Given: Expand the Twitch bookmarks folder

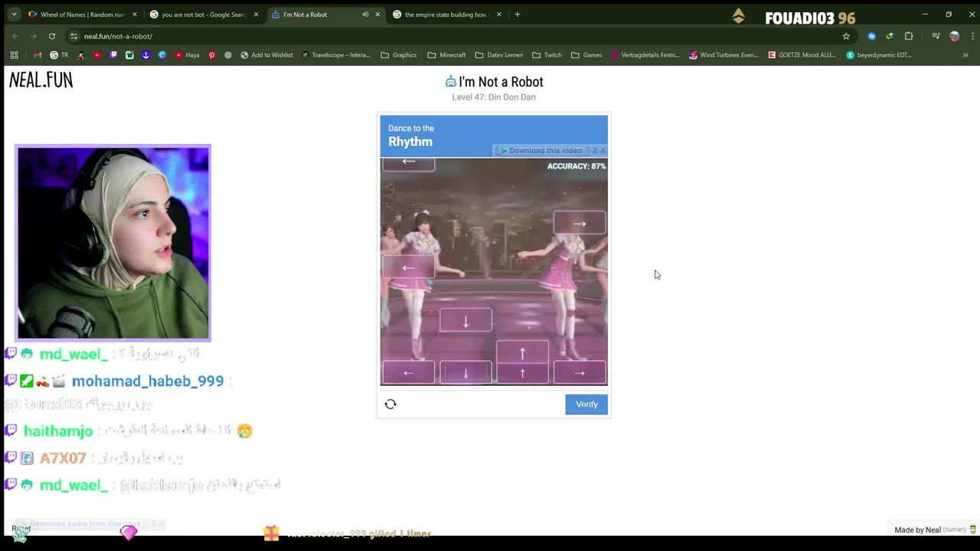Looking at the screenshot, I should click(x=547, y=55).
